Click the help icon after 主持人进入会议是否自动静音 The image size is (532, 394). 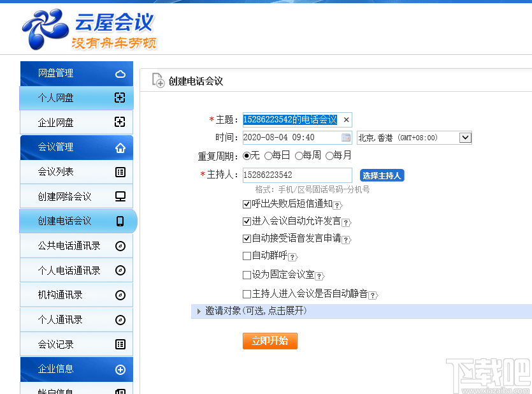pos(373,295)
